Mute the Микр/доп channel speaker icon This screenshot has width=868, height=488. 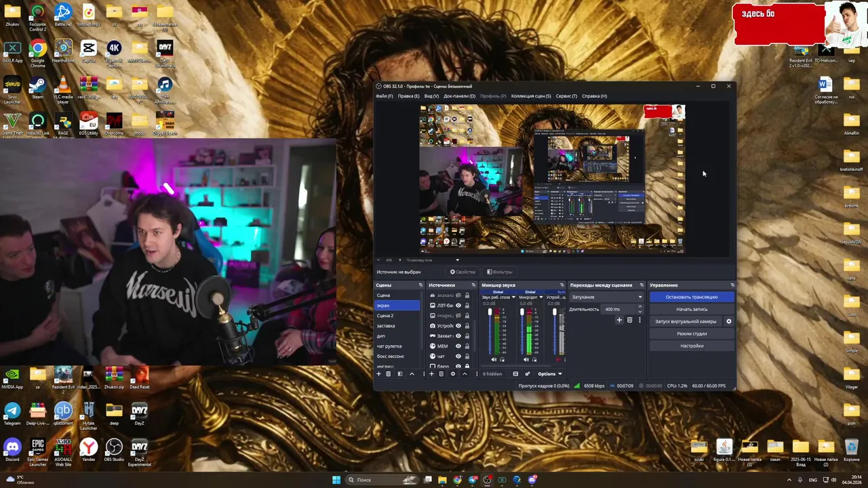click(x=526, y=360)
